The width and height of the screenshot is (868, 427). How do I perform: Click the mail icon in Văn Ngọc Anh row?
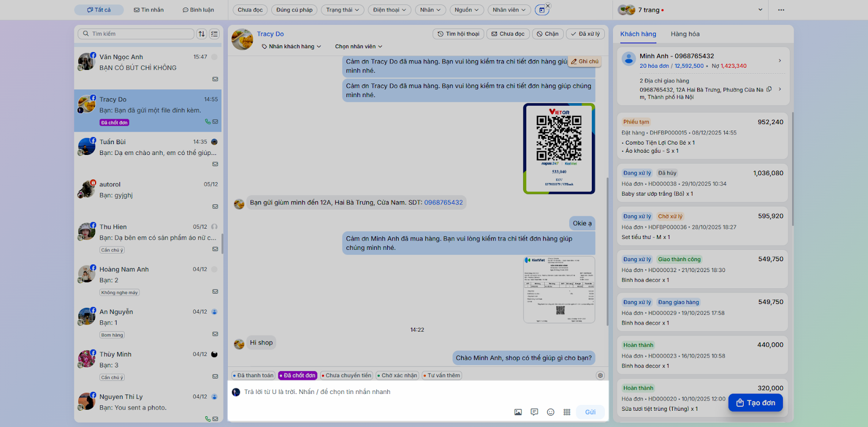click(215, 79)
